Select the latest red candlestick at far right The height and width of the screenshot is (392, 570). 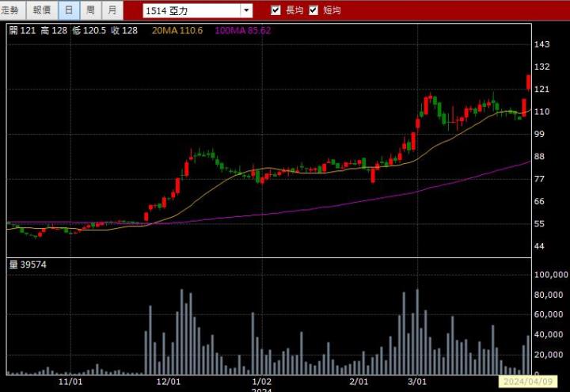528,82
